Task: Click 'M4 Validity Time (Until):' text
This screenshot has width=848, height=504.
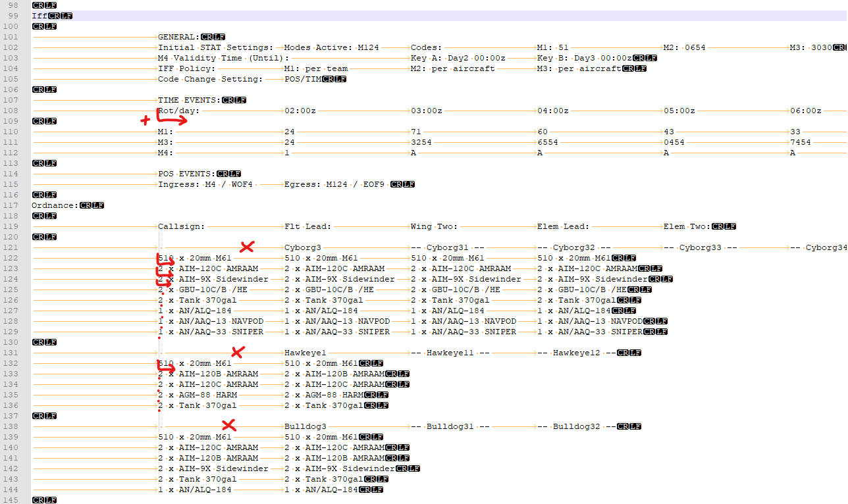Action: point(224,58)
